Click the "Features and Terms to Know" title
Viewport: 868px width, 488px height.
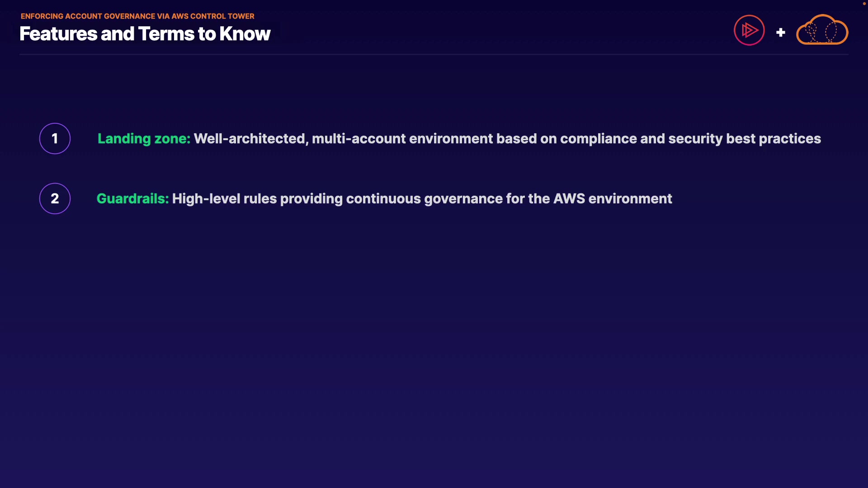(145, 34)
